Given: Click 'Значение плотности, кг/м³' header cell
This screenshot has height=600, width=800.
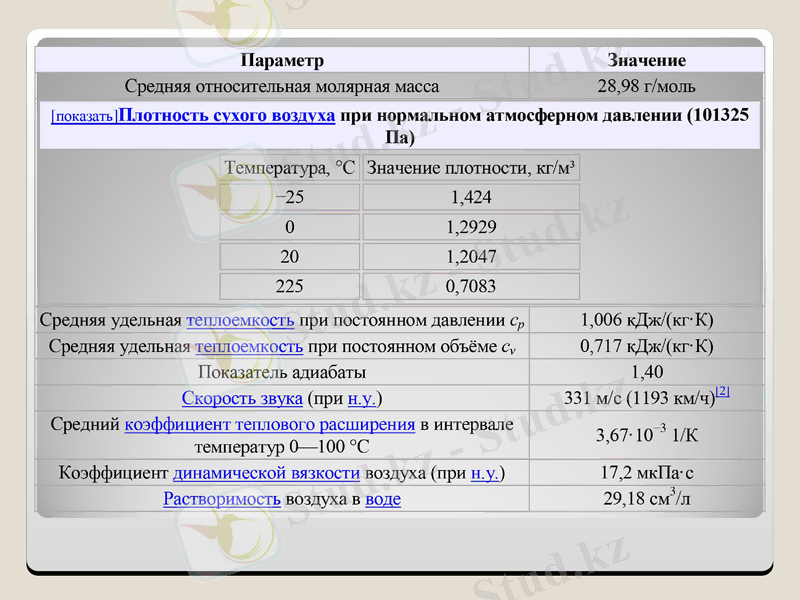Looking at the screenshot, I should click(470, 168).
